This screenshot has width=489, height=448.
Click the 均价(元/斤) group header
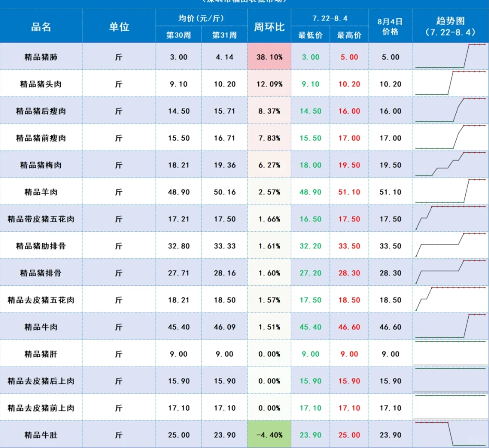[x=201, y=18]
